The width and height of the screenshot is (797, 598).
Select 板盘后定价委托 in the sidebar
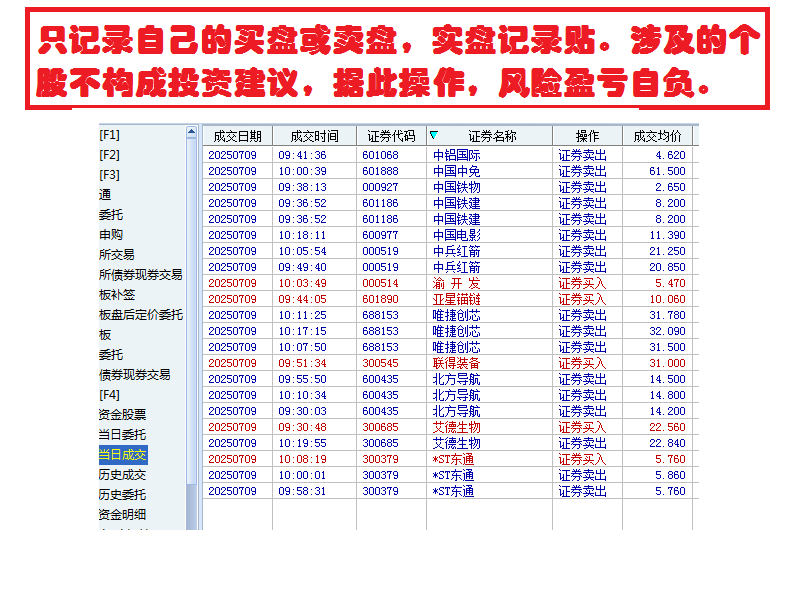tap(141, 315)
